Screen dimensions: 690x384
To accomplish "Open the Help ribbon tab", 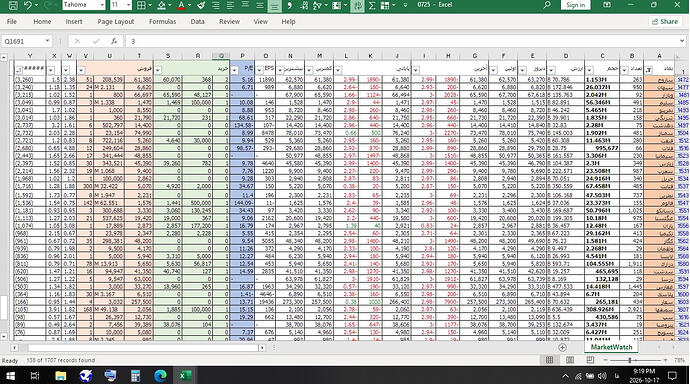I will click(288, 22).
